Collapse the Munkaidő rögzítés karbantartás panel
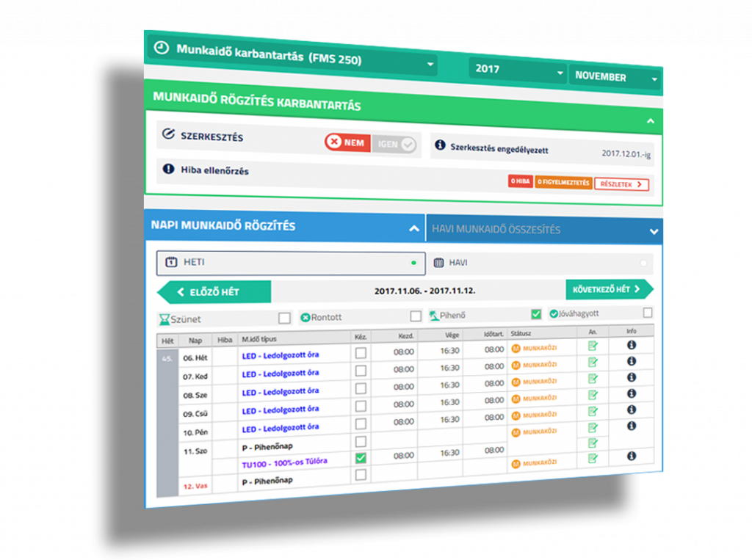Screen dimensions: 752x560 coord(650,121)
